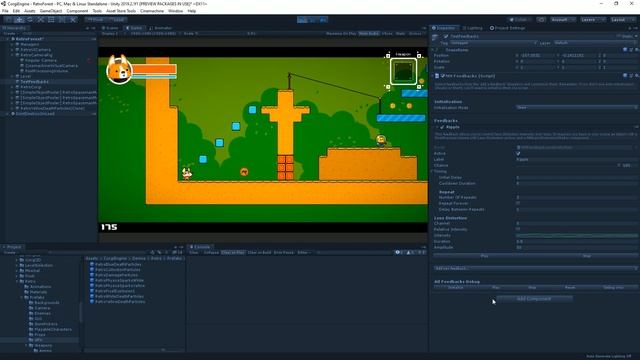Open the Cinemachine menu
Viewport: 640px width, 360px height.
(152, 11)
